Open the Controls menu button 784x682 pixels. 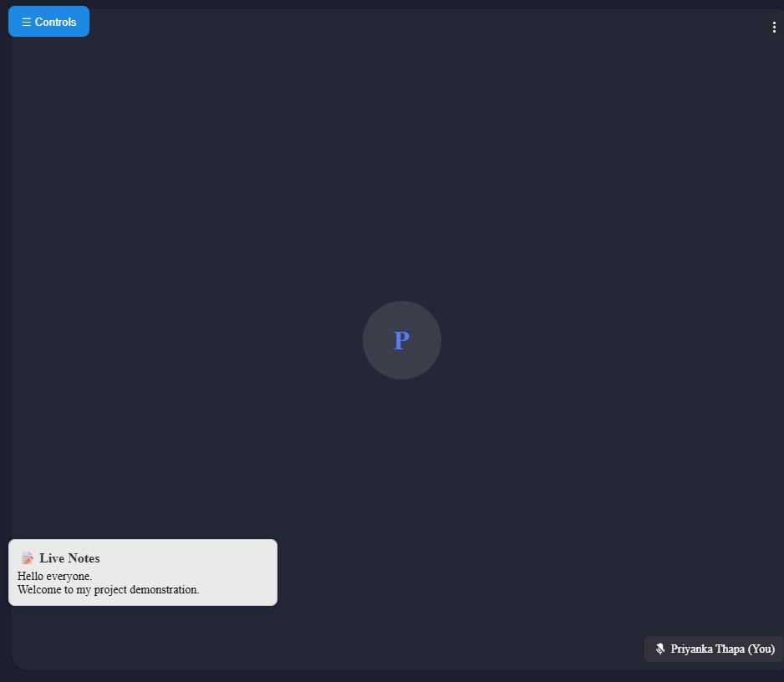(48, 22)
